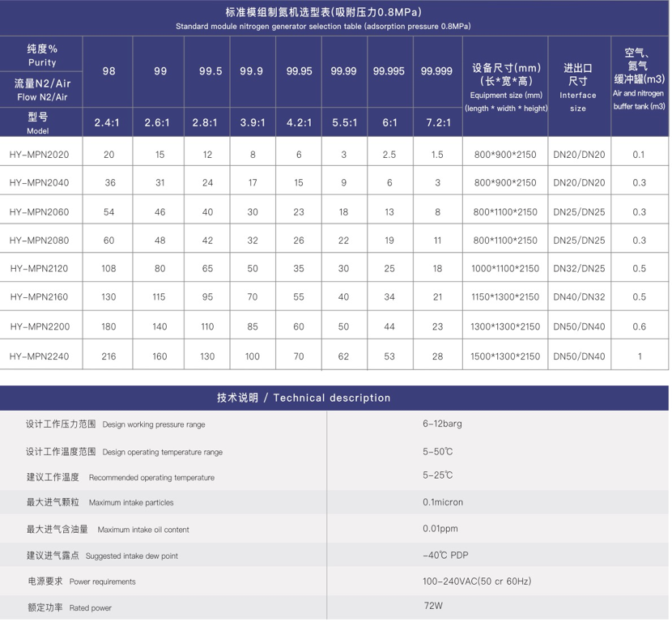
Task: Click the 7.2:1 flow ratio cell
Action: coord(437,123)
